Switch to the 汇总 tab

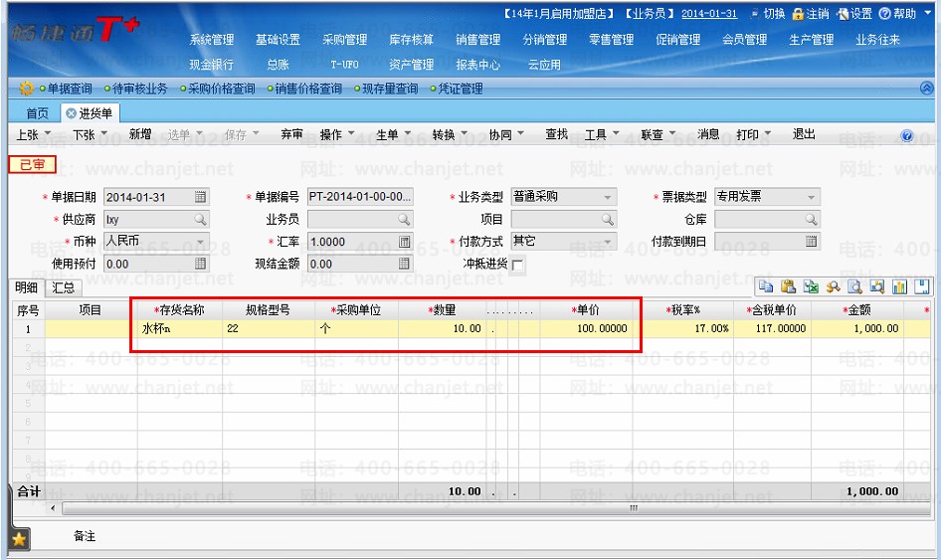click(x=63, y=287)
